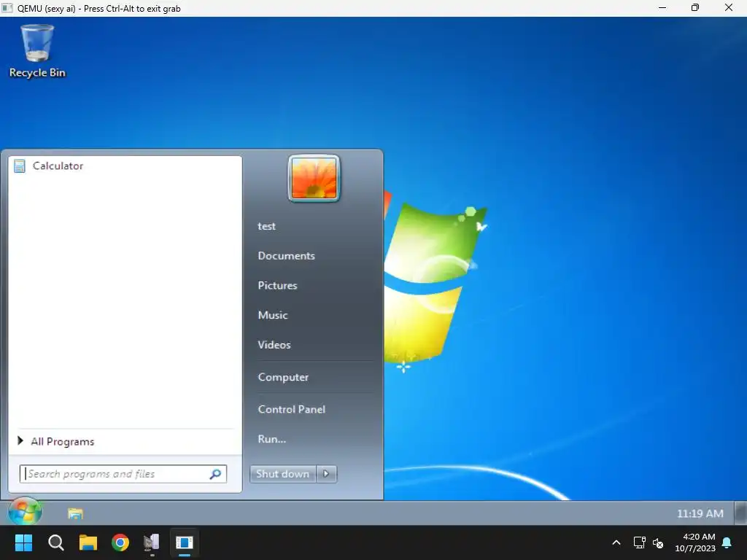The height and width of the screenshot is (560, 747).
Task: Open Windows 11 taskbar Search
Action: click(55, 542)
